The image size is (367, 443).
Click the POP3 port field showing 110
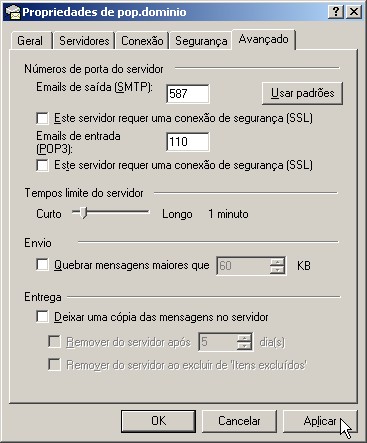[x=188, y=142]
